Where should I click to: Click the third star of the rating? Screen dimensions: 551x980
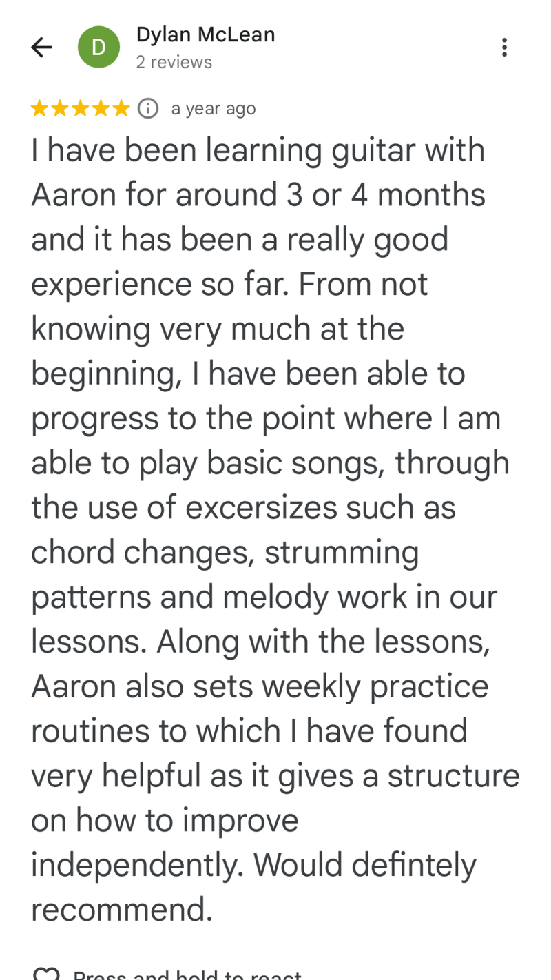(x=80, y=108)
